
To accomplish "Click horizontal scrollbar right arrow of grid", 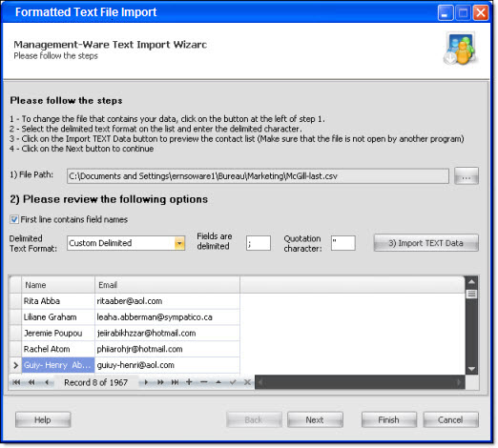I will pos(459,382).
